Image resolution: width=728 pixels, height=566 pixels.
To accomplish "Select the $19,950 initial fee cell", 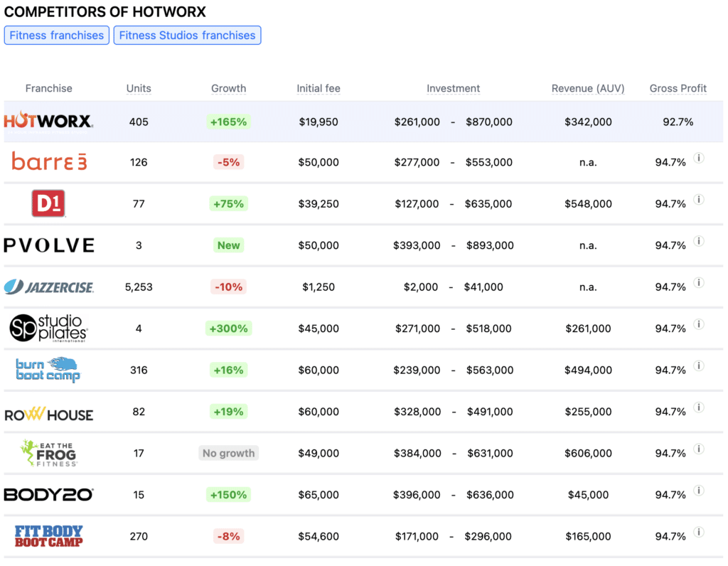I will click(318, 122).
